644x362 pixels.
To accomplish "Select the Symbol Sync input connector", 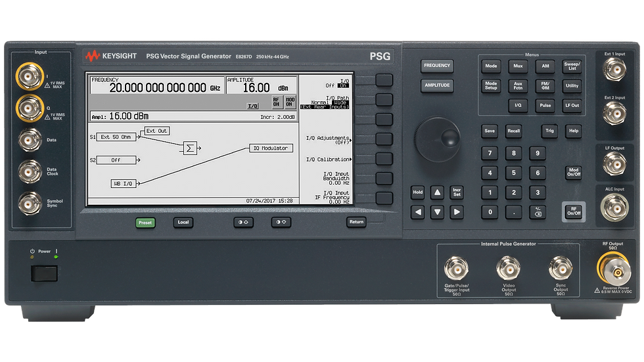I will pos(29,203).
